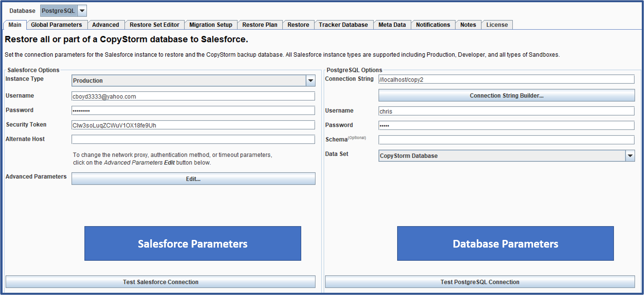Go to the Migration Setup tab
The image size is (644, 295).
(211, 25)
